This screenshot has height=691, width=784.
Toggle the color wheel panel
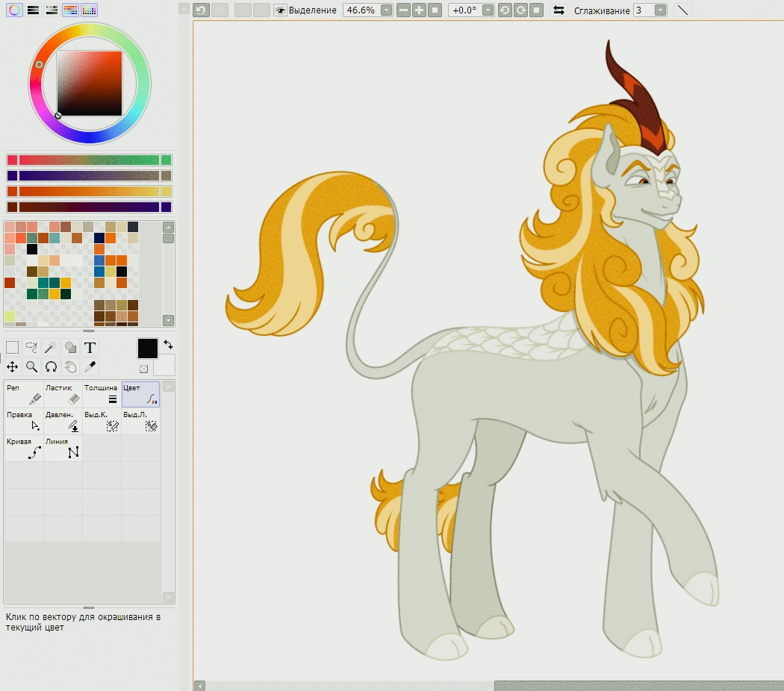[x=14, y=10]
